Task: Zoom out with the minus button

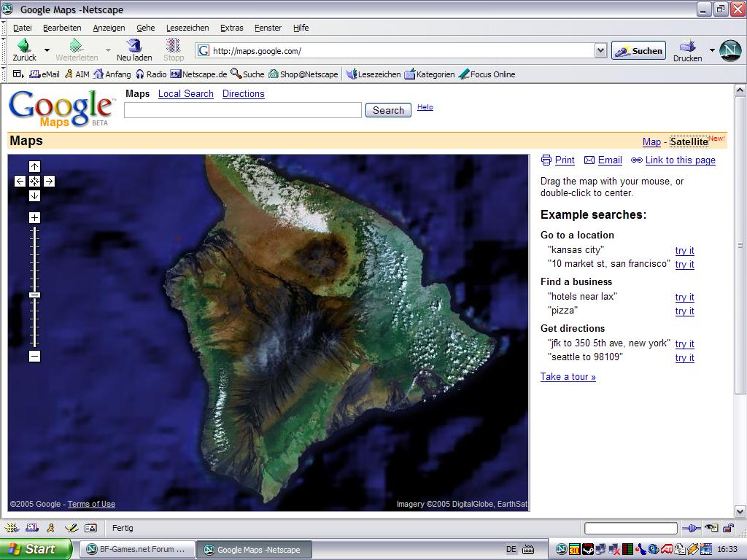Action: pos(34,356)
